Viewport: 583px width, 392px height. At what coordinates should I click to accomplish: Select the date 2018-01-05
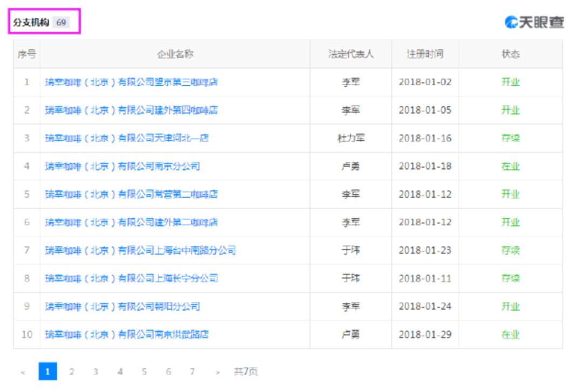pos(425,111)
